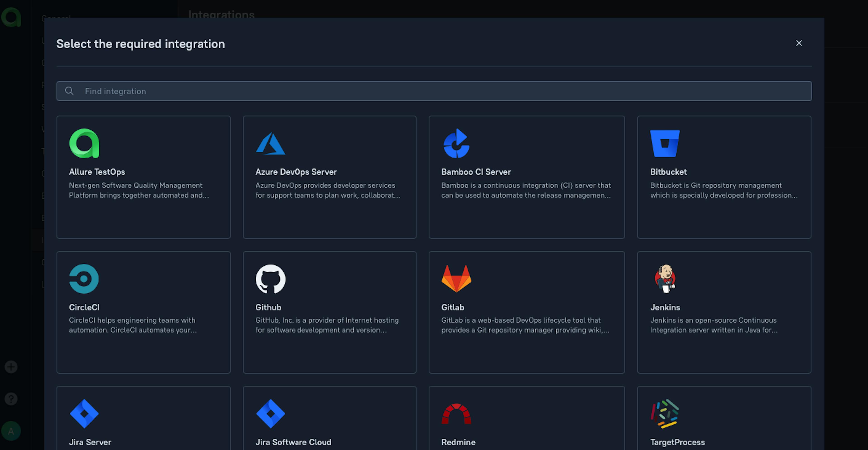Select the Gitlab integration icon

(x=457, y=278)
